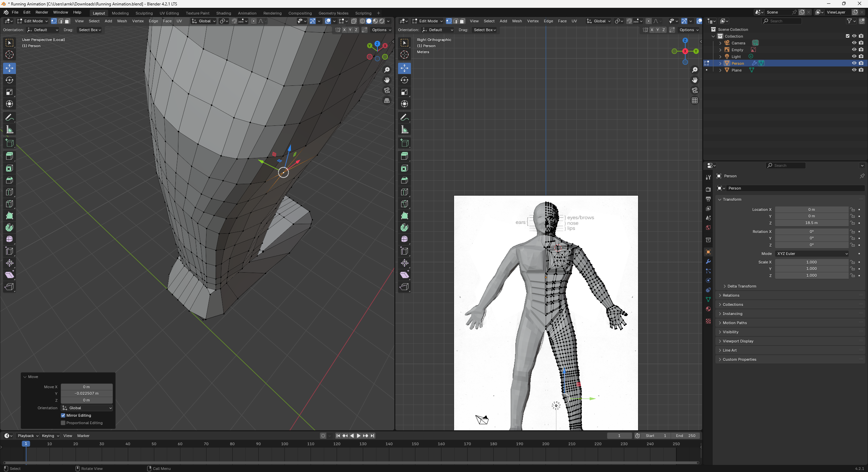Open the Edit Mode dropdown in left viewport
Image resolution: width=868 pixels, height=472 pixels.
pyautogui.click(x=33, y=21)
